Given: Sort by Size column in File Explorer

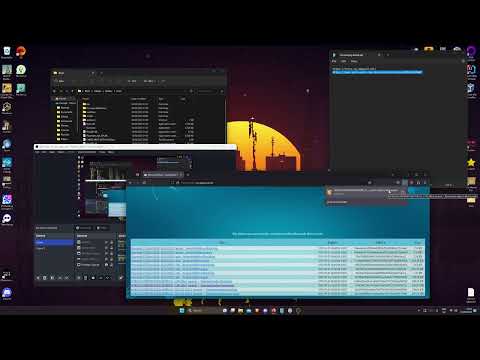Looking at the screenshot, I should click(183, 99).
